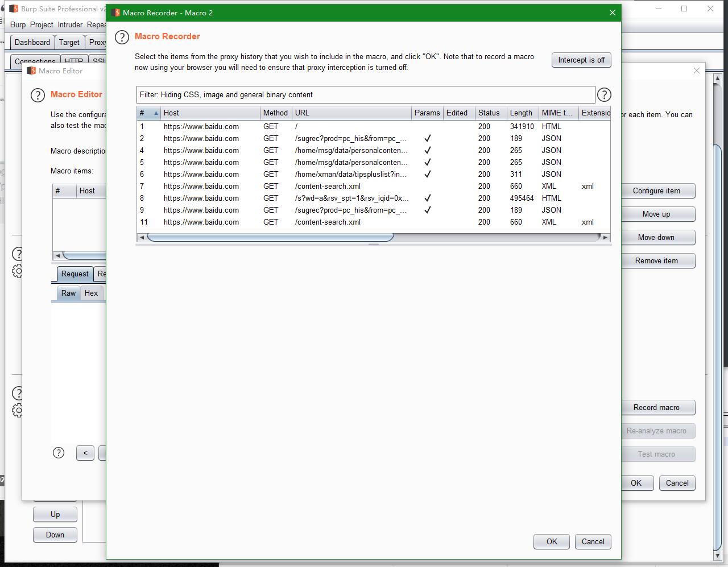
Task: Click the Record macro button
Action: click(657, 407)
